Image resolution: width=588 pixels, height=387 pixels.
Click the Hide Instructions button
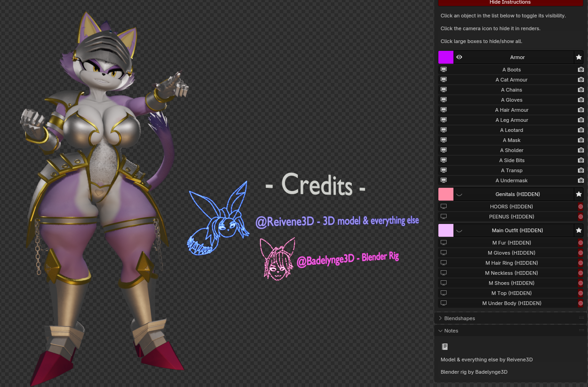[510, 3]
